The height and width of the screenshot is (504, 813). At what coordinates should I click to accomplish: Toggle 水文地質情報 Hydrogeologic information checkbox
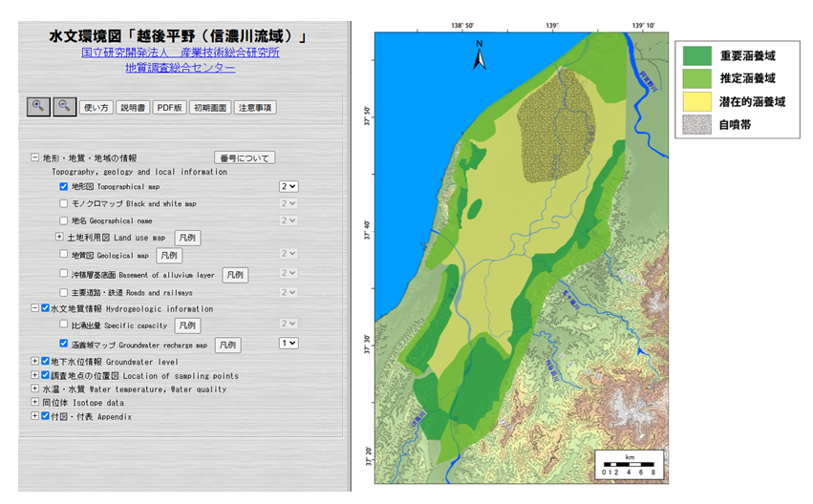tap(45, 308)
